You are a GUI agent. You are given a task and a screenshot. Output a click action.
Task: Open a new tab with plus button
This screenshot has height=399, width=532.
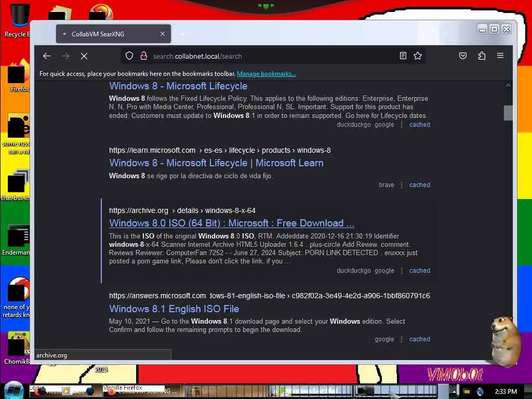pyautogui.click(x=182, y=34)
